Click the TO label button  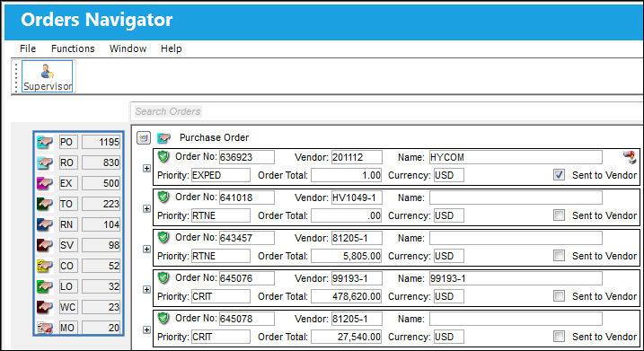coord(68,204)
